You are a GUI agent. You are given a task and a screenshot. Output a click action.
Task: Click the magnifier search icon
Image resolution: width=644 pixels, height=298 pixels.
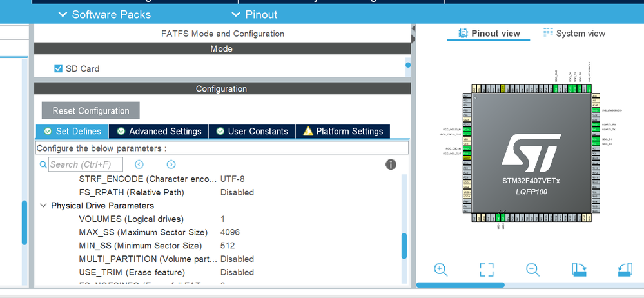(43, 164)
